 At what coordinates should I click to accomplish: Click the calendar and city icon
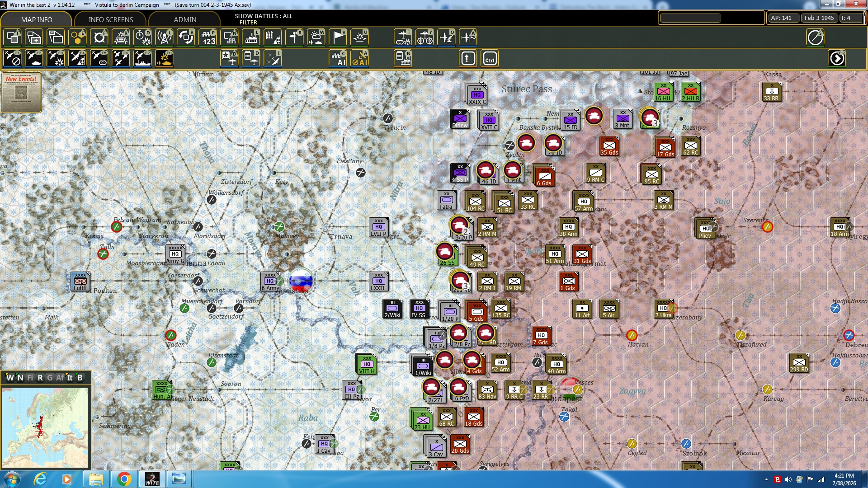pos(273,38)
